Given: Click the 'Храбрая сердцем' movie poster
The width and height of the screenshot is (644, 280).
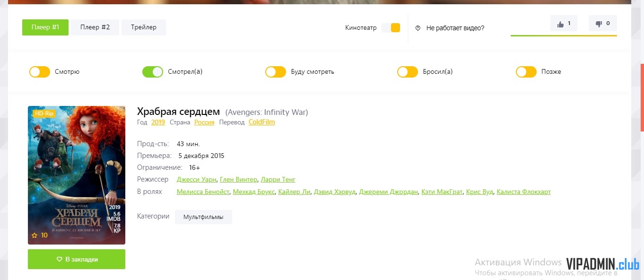Looking at the screenshot, I should tap(77, 175).
